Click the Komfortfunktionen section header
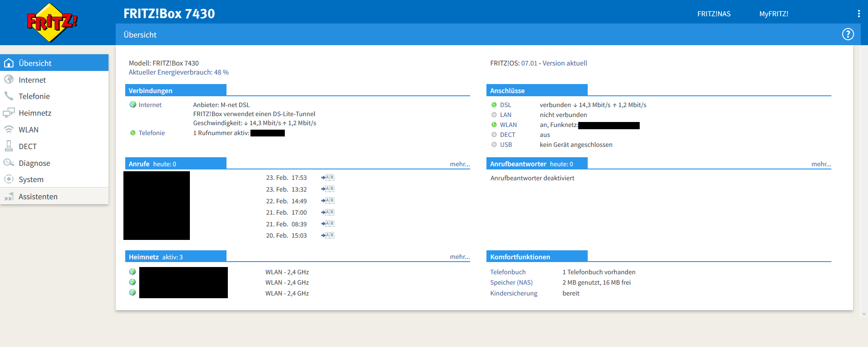Viewport: 868px width, 347px height. click(x=537, y=257)
